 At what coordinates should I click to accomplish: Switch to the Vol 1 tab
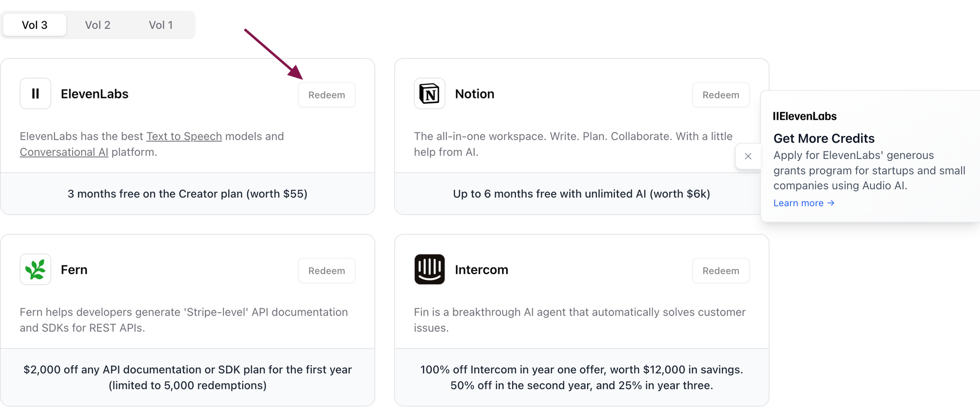click(161, 25)
